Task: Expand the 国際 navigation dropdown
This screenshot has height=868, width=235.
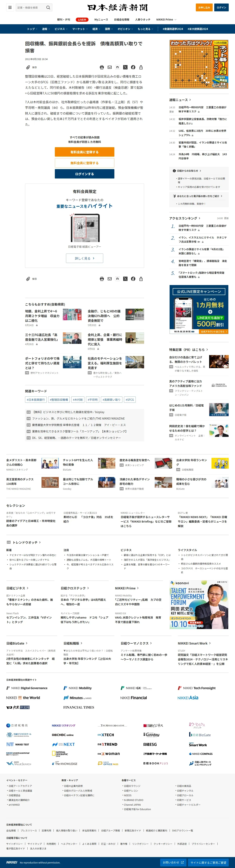Action: [109, 29]
